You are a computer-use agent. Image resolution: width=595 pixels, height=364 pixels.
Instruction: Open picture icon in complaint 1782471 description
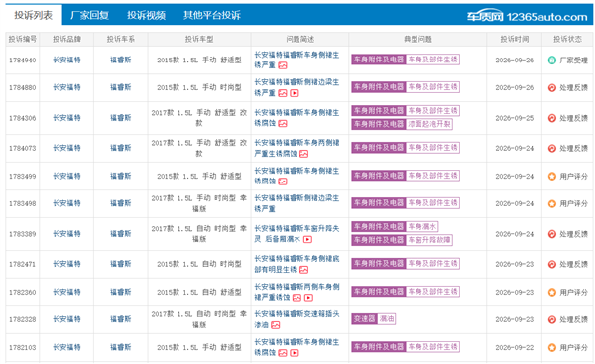pos(304,270)
